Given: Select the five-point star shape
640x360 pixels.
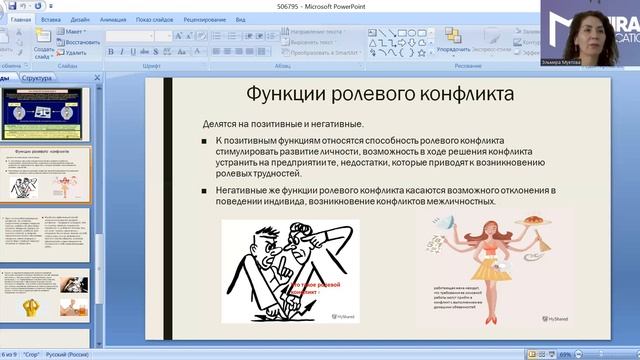Looking at the screenshot, I should click(422, 53).
